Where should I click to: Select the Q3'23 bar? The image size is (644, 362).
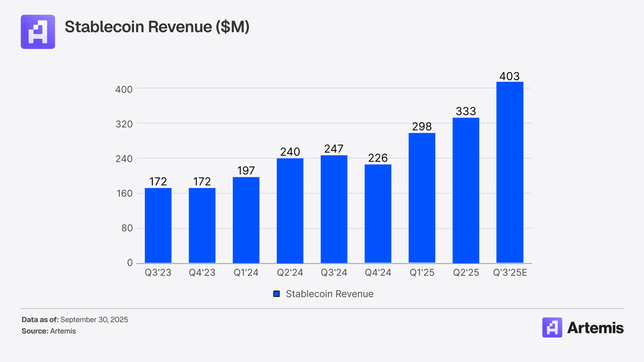tap(158, 225)
